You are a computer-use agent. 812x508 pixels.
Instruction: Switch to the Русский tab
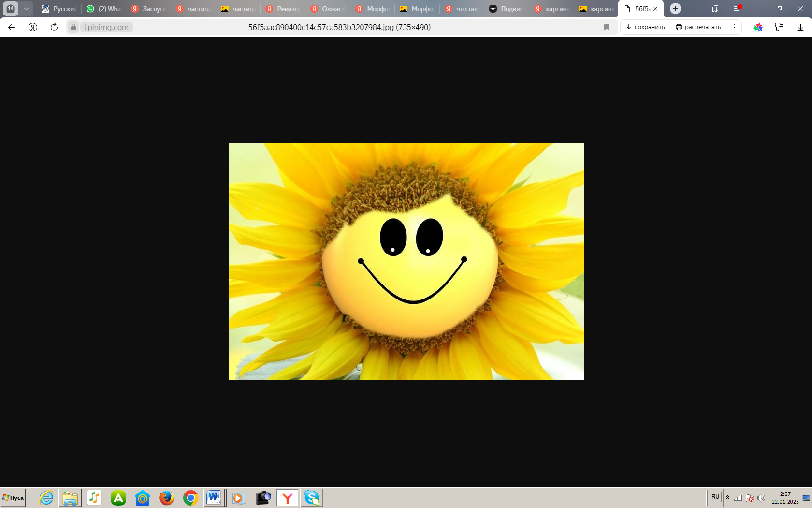[x=59, y=9]
